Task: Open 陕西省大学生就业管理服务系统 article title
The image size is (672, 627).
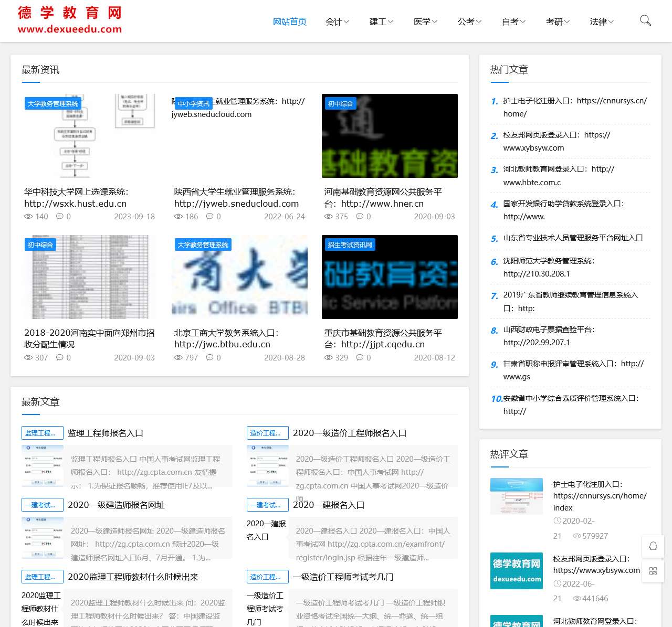Action: tap(236, 198)
